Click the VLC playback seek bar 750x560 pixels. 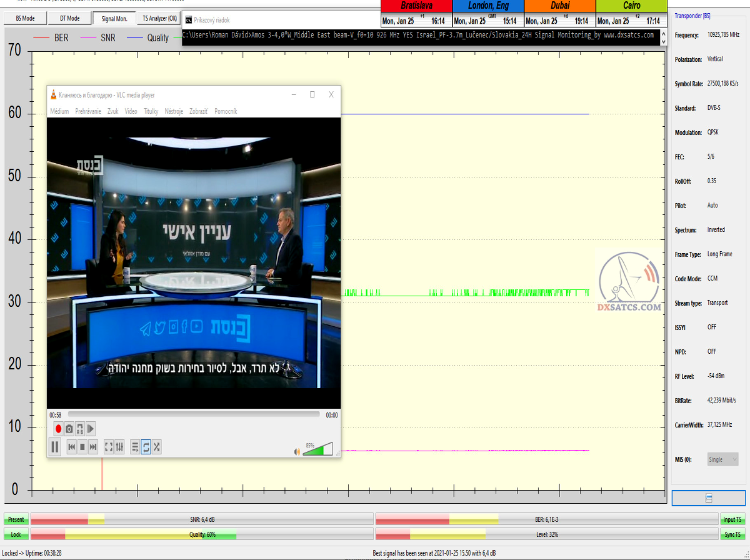(x=194, y=414)
